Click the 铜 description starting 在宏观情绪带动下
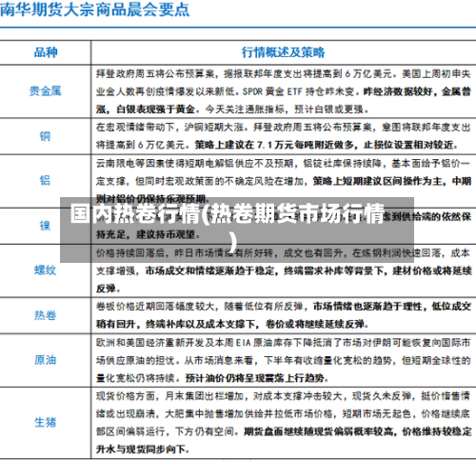 284,136
